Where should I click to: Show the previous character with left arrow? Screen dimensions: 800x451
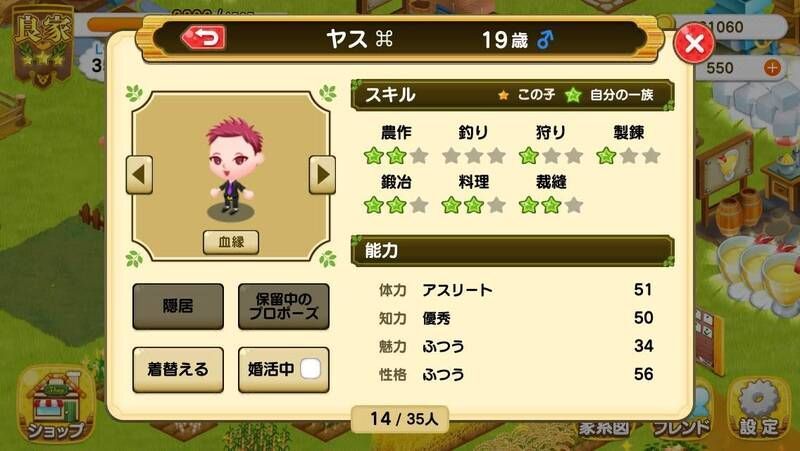tap(139, 174)
